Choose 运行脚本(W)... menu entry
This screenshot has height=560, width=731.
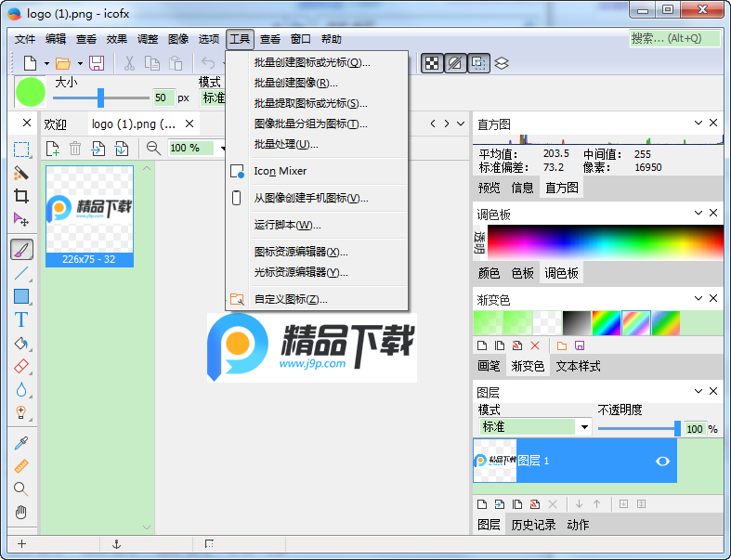(x=317, y=226)
